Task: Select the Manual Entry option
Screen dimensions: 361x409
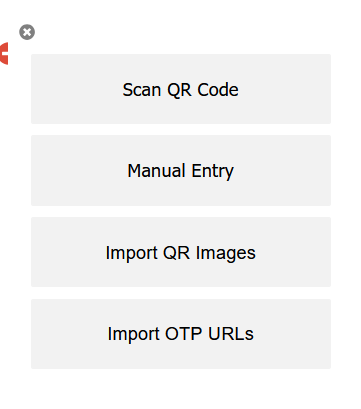Action: pos(181,170)
